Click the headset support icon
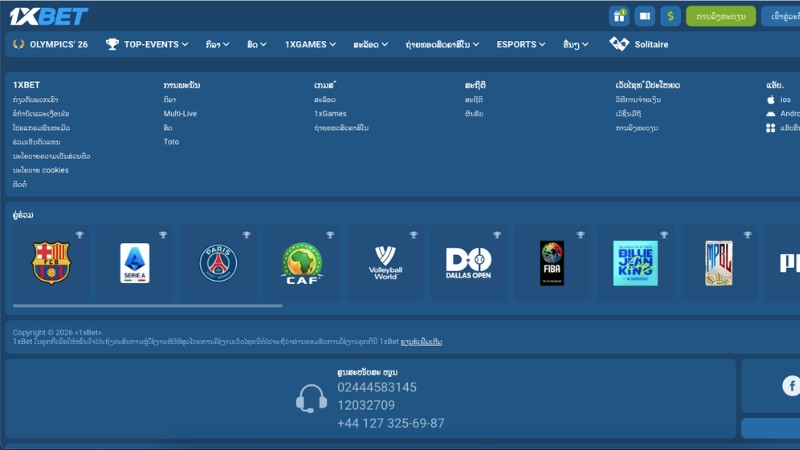The width and height of the screenshot is (800, 450). point(311,399)
